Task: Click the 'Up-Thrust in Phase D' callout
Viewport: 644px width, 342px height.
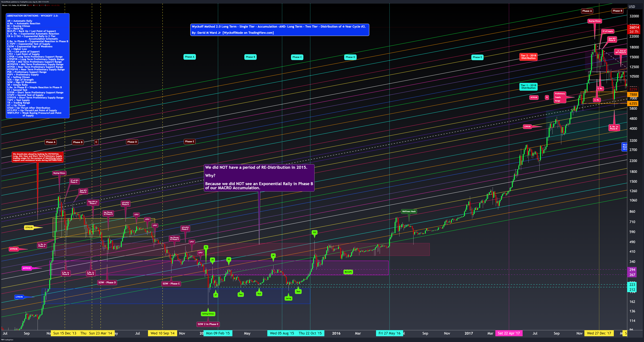Action: (108, 213)
